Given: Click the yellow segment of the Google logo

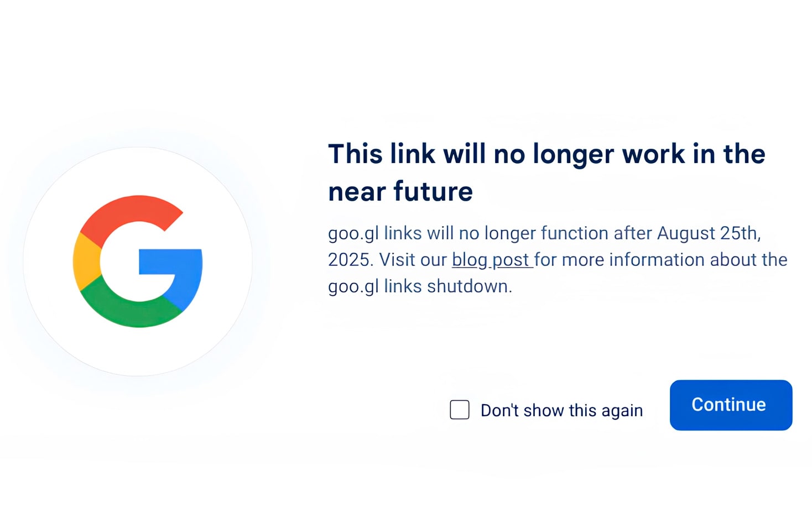Looking at the screenshot, I should [x=86, y=261].
